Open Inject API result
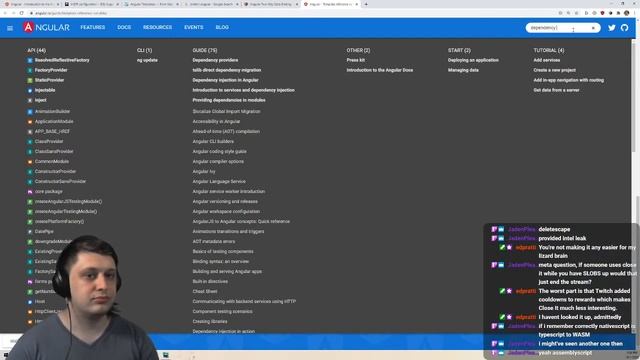This screenshot has width=640, height=360. [40, 100]
